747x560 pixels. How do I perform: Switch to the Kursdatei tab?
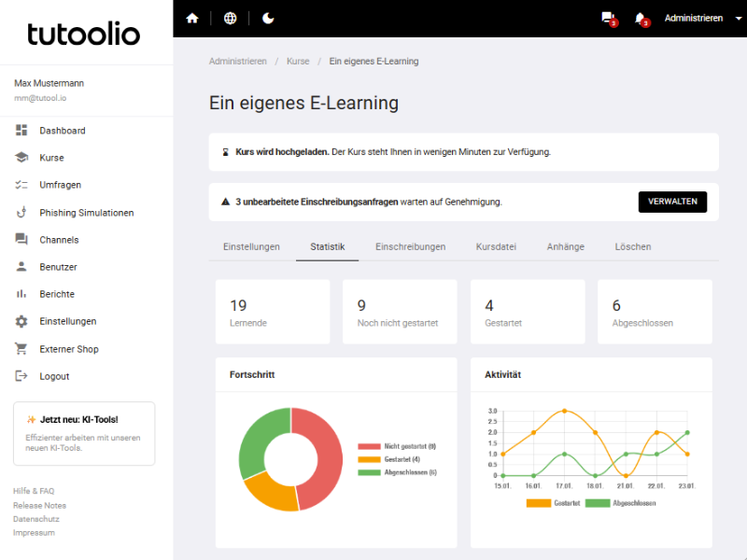click(496, 246)
